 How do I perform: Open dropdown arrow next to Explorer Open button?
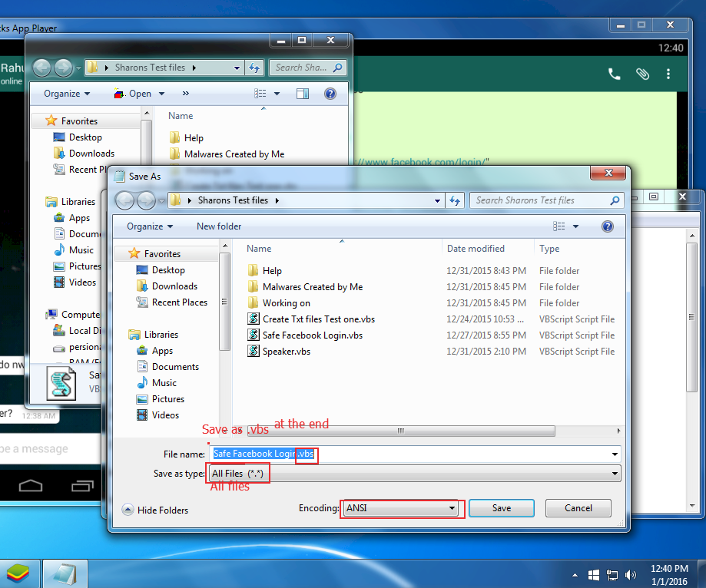(x=161, y=94)
